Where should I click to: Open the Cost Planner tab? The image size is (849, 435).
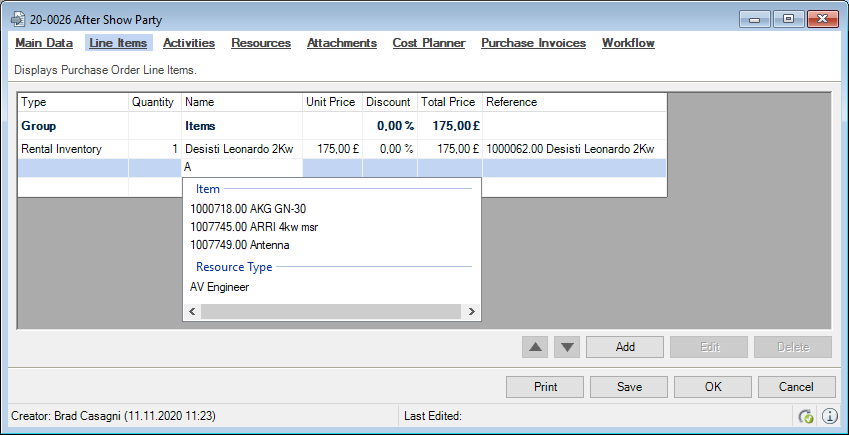coord(428,43)
